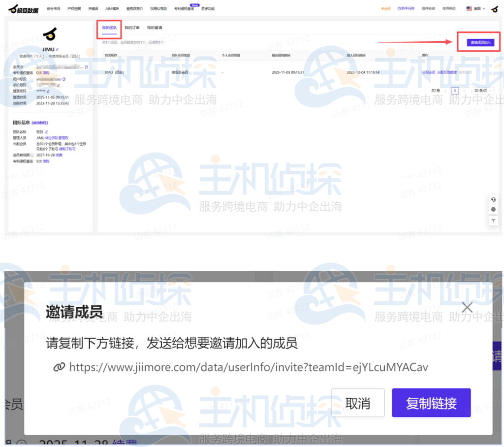
Task: Click the globe icon in floating sidebar
Action: coord(493,209)
